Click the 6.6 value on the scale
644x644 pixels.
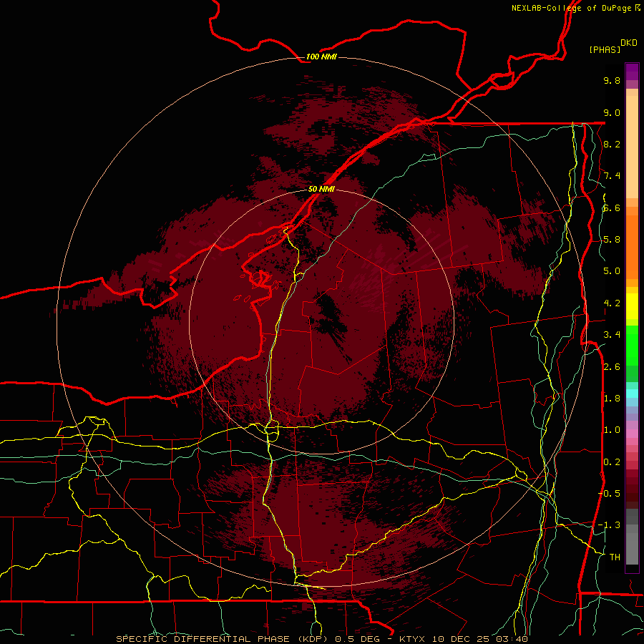(612, 208)
